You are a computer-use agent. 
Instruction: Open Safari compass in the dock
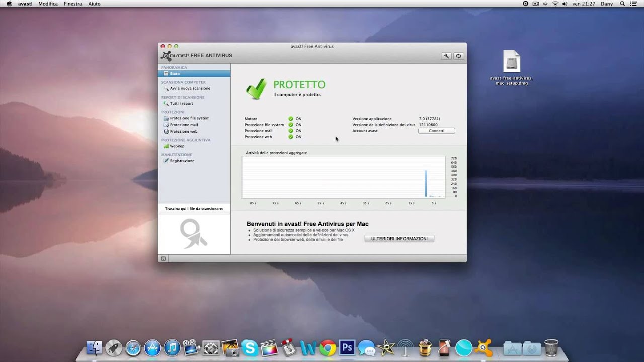coord(133,347)
